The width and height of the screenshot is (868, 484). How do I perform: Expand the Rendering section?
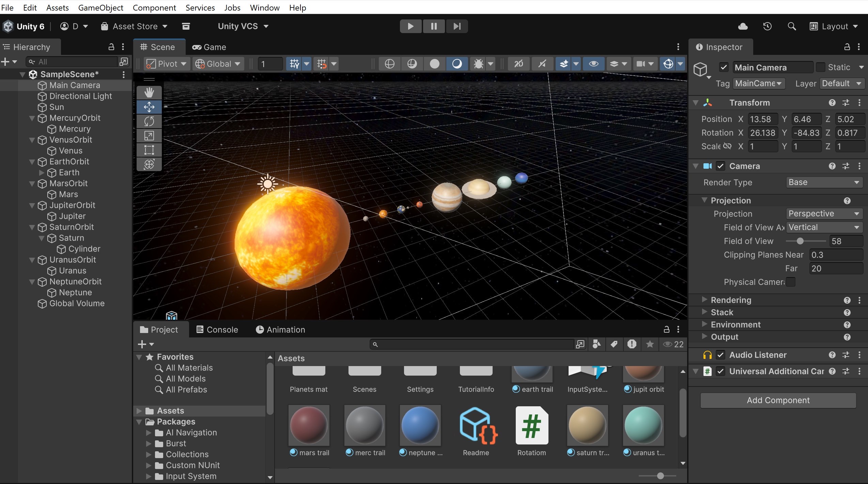(x=704, y=300)
